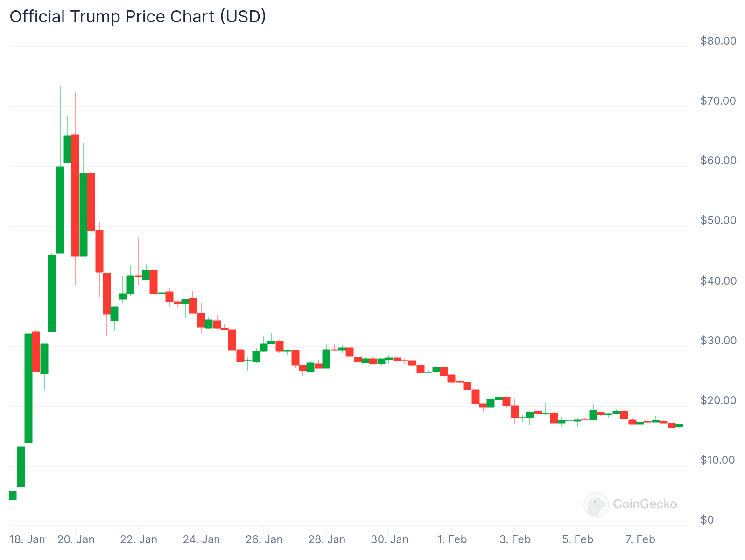Screen dimensions: 745x560
Task: Select the 20. Jan date label
Action: [76, 539]
